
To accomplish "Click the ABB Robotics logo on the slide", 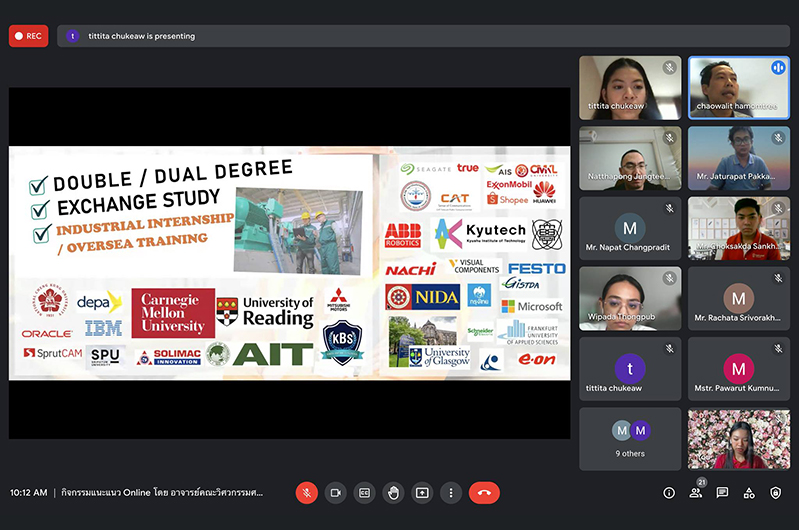I will [403, 235].
